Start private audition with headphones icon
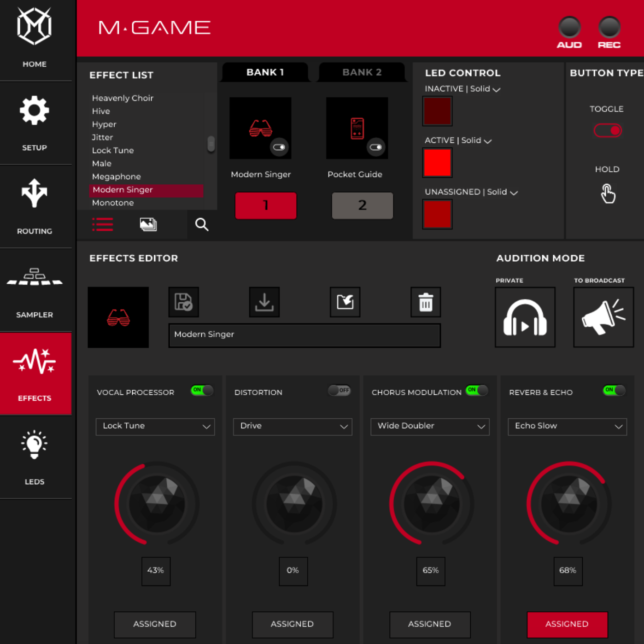Screen dimensions: 644x644 click(x=525, y=317)
